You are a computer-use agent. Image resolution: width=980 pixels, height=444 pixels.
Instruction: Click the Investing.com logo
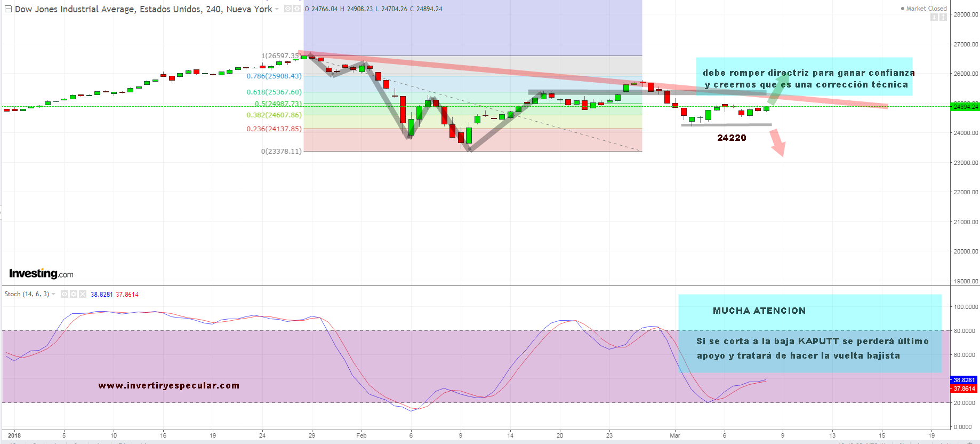click(41, 274)
